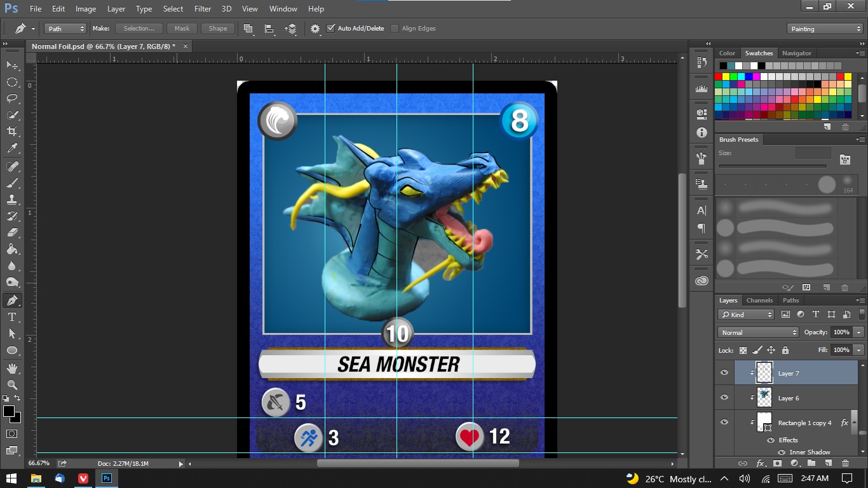Click the Path Operations icon in options bar
The image size is (868, 488).
coord(248,29)
